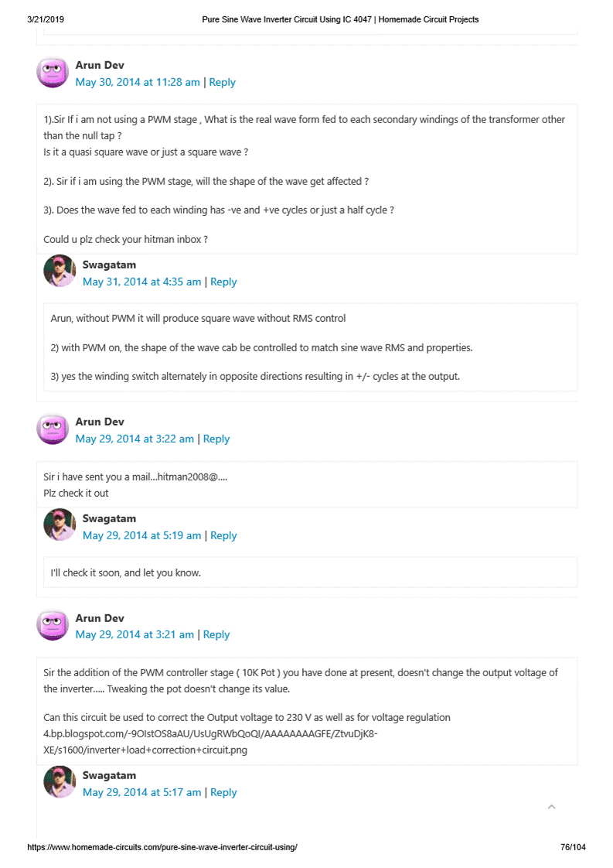
Task: Click the scroll-to-top chevron arrow
Action: [551, 807]
